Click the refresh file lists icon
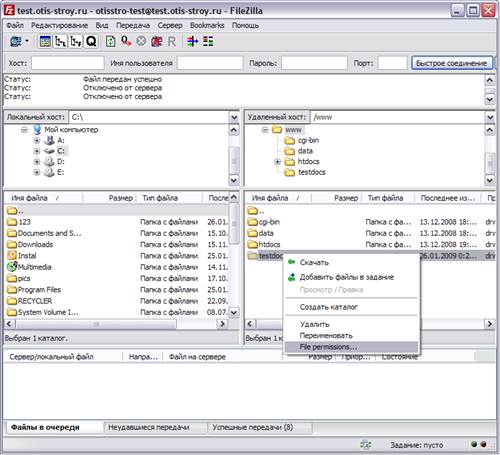The width and height of the screenshot is (500, 455). pyautogui.click(x=111, y=41)
